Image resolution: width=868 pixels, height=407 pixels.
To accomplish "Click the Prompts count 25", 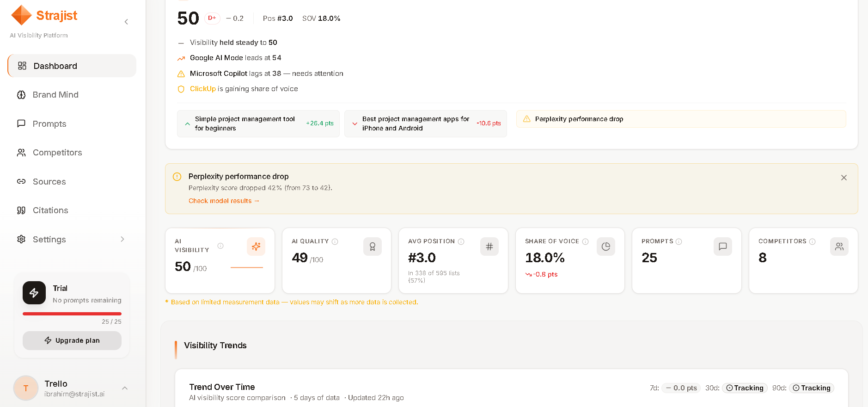I will 649,258.
